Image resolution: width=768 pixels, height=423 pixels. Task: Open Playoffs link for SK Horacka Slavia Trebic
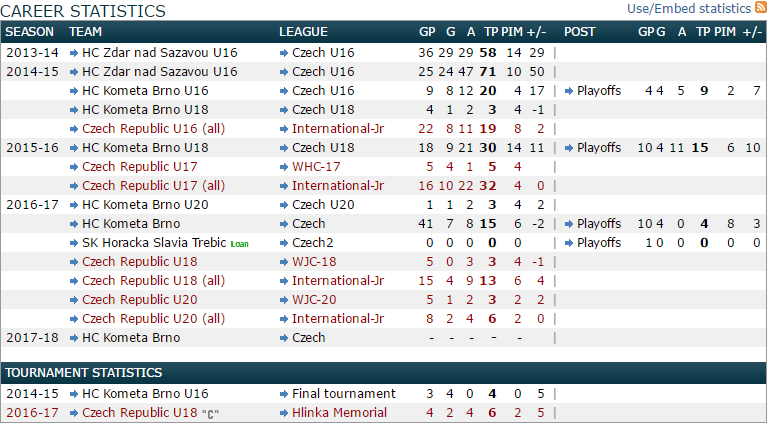[x=599, y=243]
